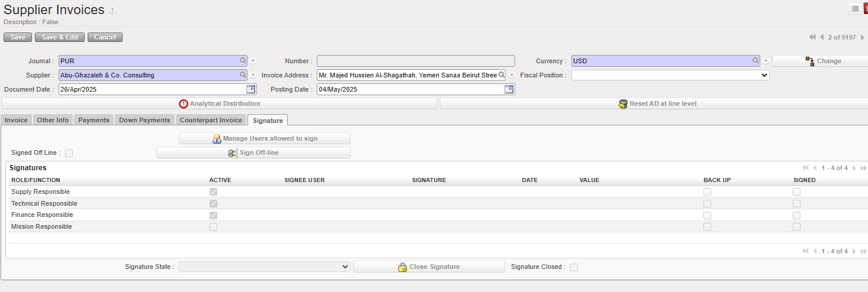Screen dimensions: 868x292
Task: Click the Sign Off-line plug icon
Action: [232, 153]
